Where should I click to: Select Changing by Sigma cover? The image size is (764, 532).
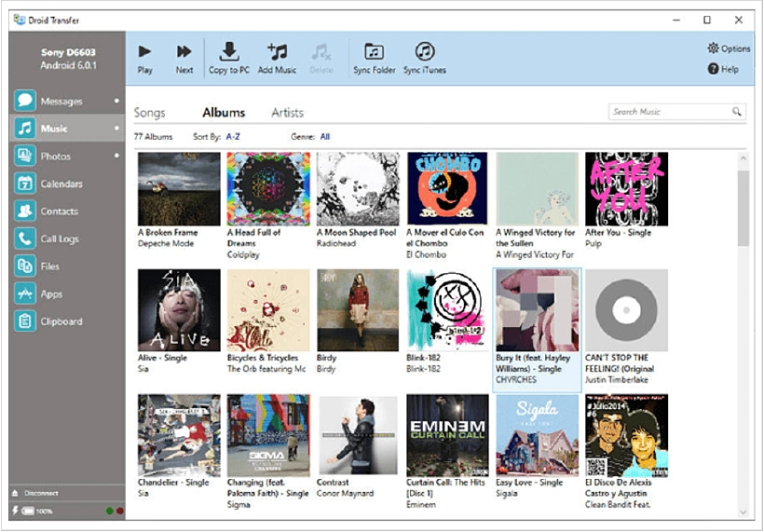click(x=268, y=435)
